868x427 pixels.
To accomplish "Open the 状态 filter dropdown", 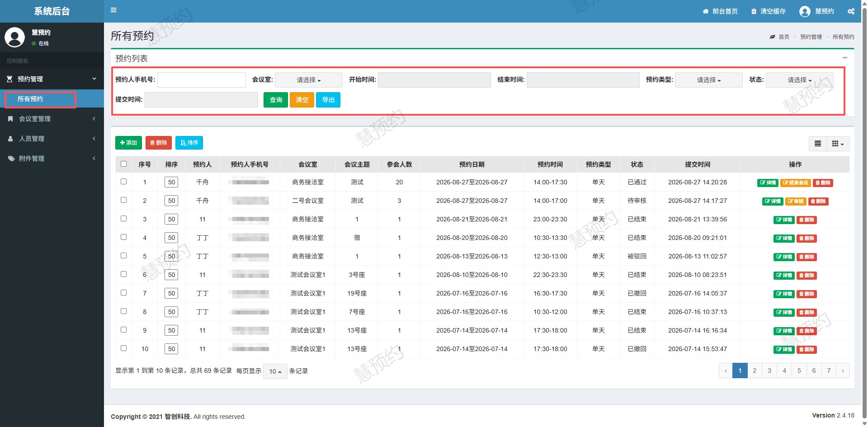I will (800, 80).
